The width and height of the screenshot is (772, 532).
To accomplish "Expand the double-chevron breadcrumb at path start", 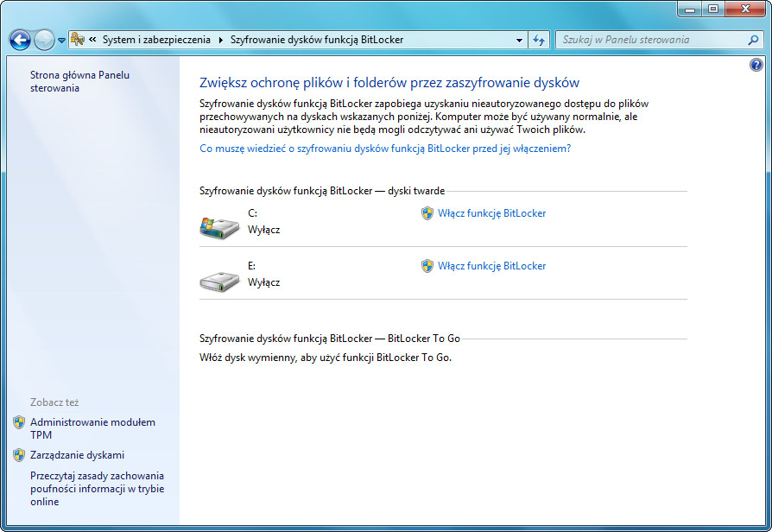I will [x=92, y=40].
